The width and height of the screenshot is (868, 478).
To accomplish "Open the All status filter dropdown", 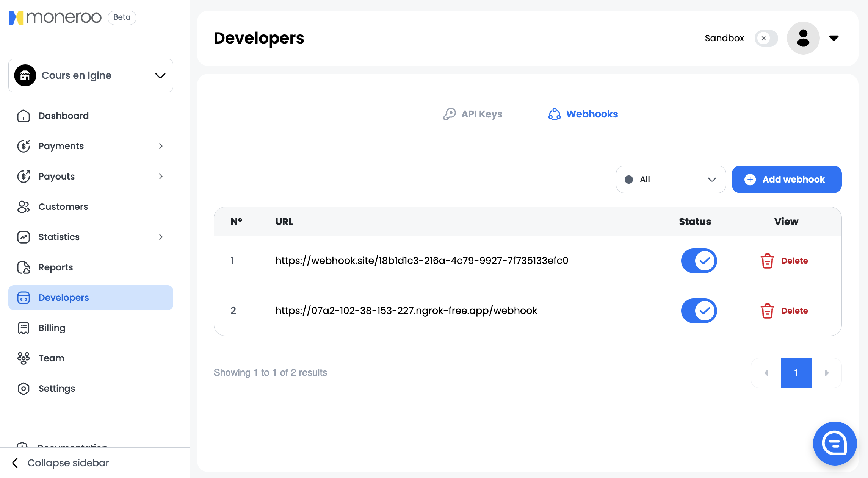I will (671, 180).
